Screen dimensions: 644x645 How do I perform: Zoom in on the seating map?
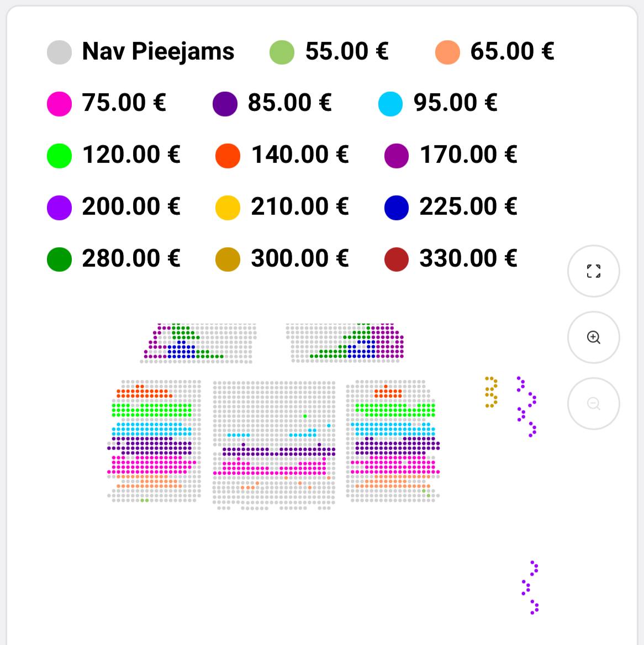click(593, 337)
